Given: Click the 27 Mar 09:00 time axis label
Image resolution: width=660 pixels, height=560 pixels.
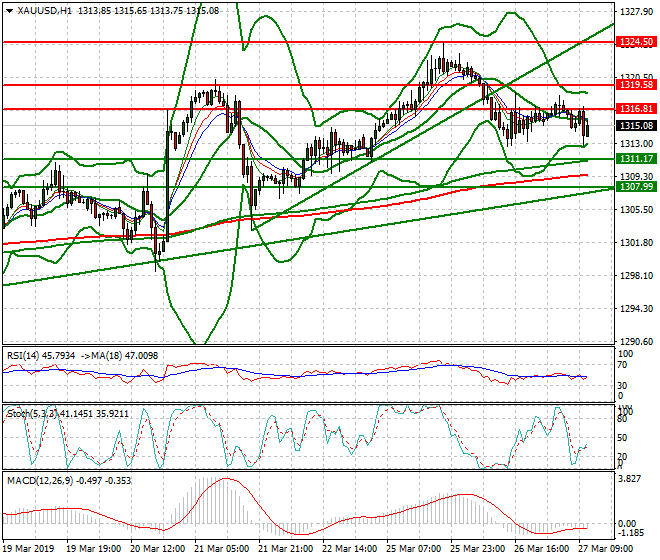Looking at the screenshot, I should 606,549.
